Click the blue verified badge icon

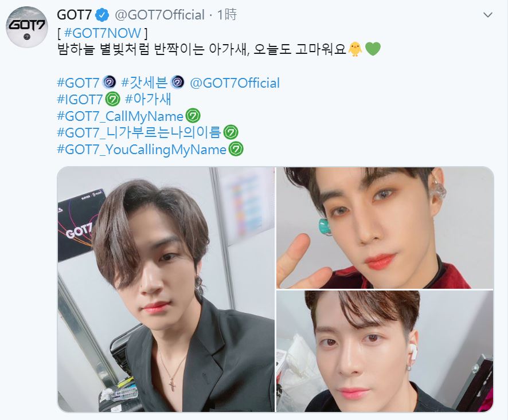[x=103, y=15]
